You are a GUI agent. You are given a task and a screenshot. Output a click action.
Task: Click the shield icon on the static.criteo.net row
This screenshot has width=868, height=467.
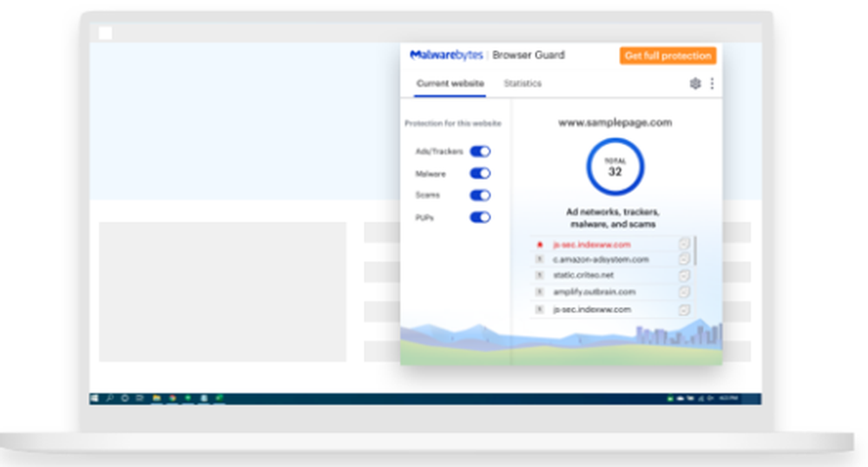click(x=684, y=275)
